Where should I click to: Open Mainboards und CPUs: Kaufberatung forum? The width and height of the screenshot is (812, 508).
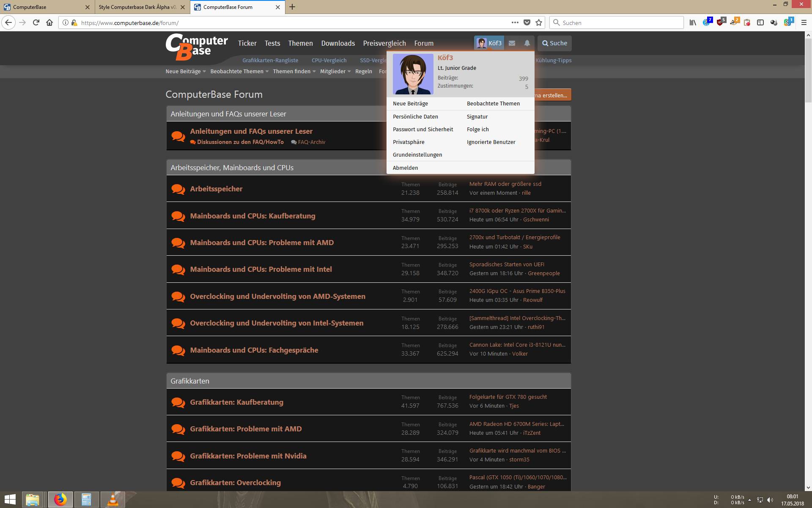[x=252, y=216]
